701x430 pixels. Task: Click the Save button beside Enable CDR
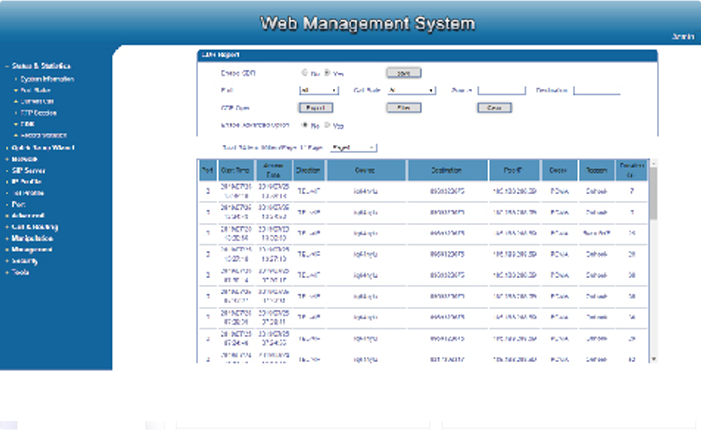click(x=404, y=73)
